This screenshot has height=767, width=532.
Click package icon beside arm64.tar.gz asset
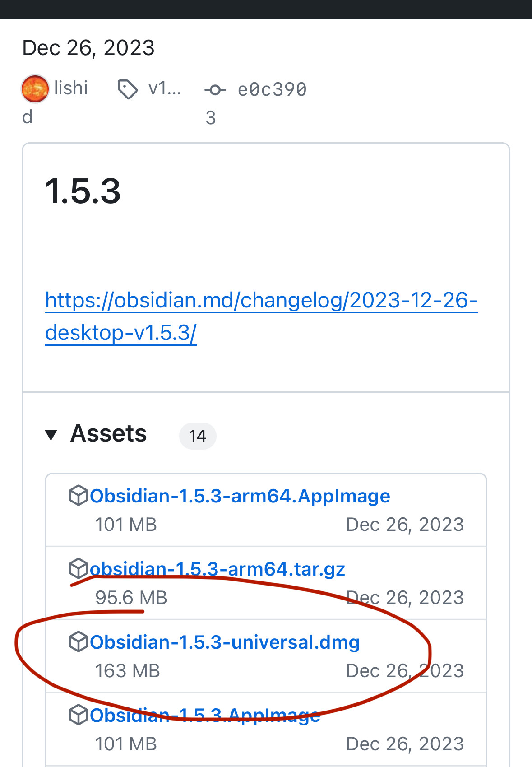tap(79, 568)
